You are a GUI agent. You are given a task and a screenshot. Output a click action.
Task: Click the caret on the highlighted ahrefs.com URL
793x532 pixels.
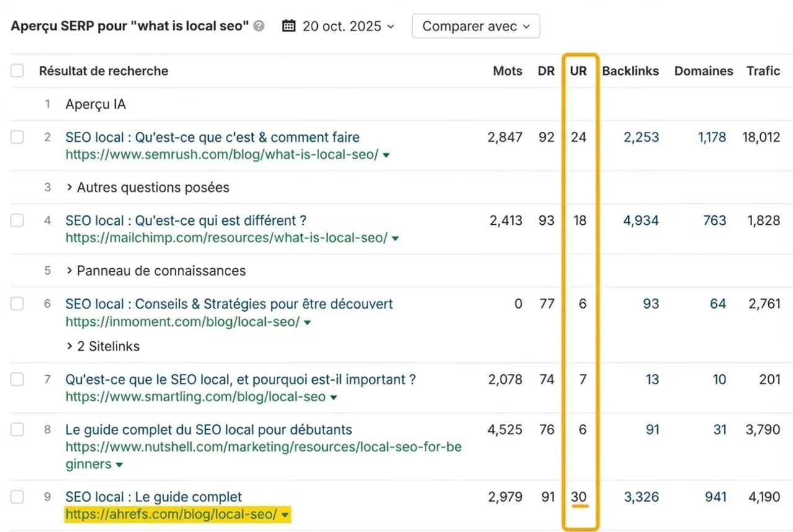point(285,514)
